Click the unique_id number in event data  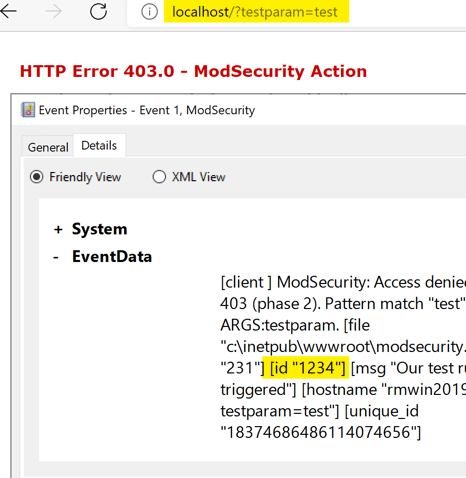[x=318, y=432]
